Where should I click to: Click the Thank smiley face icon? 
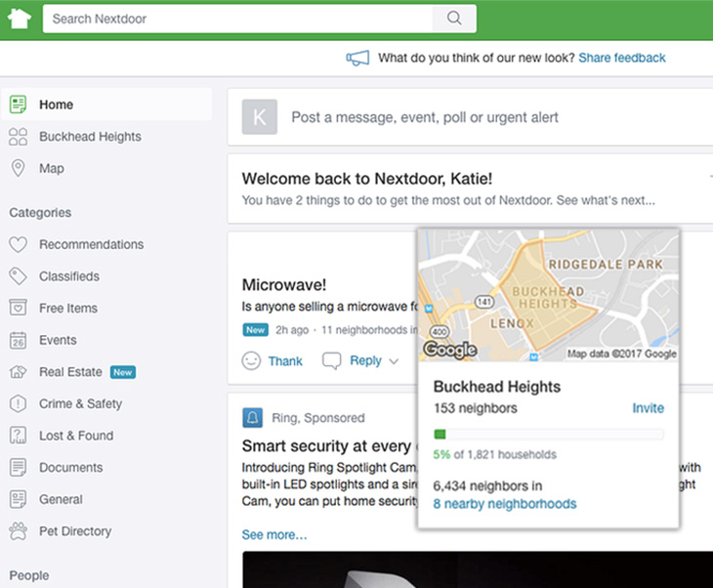pos(251,361)
